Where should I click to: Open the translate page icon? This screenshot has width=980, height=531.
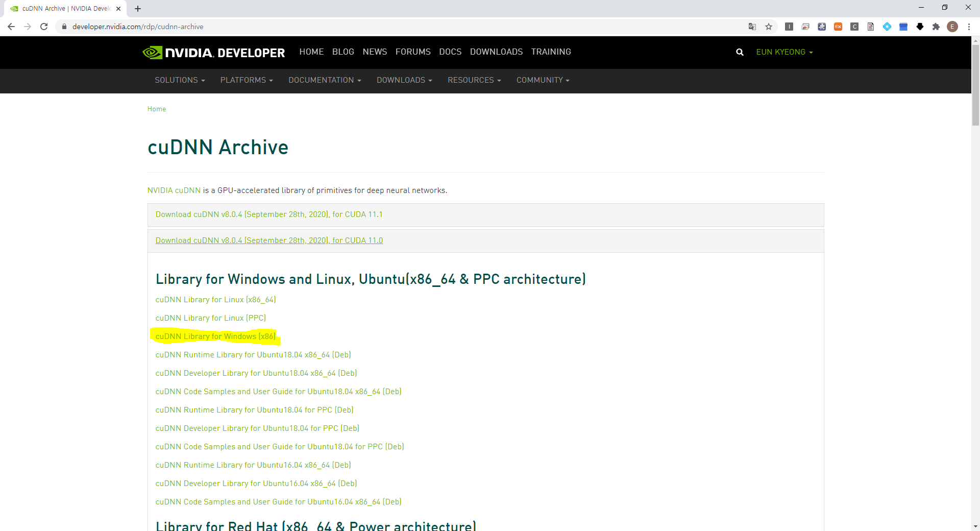point(752,27)
